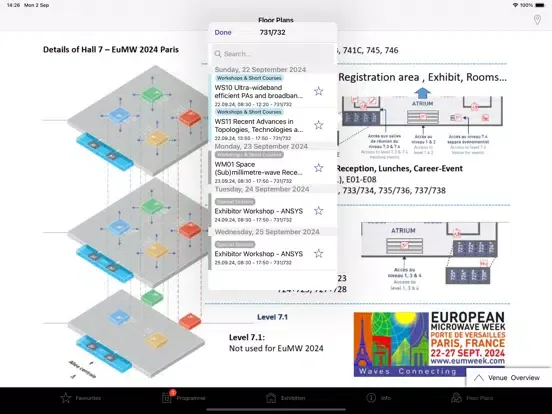Open Exhibitor Workshop - ANSYS on 25.09.24

(272, 253)
